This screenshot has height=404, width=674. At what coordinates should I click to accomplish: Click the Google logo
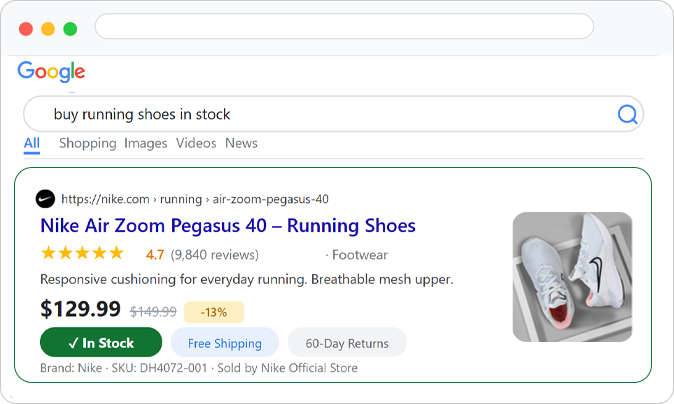coord(51,71)
